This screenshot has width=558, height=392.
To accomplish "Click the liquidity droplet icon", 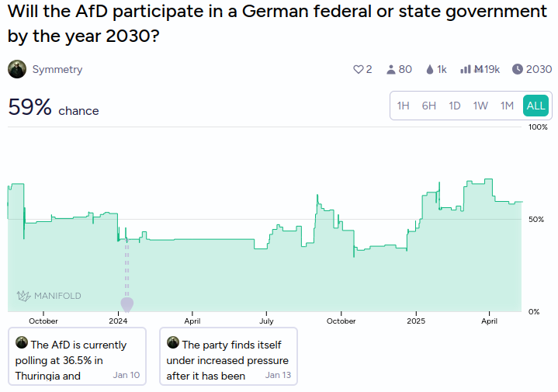I will tap(429, 69).
